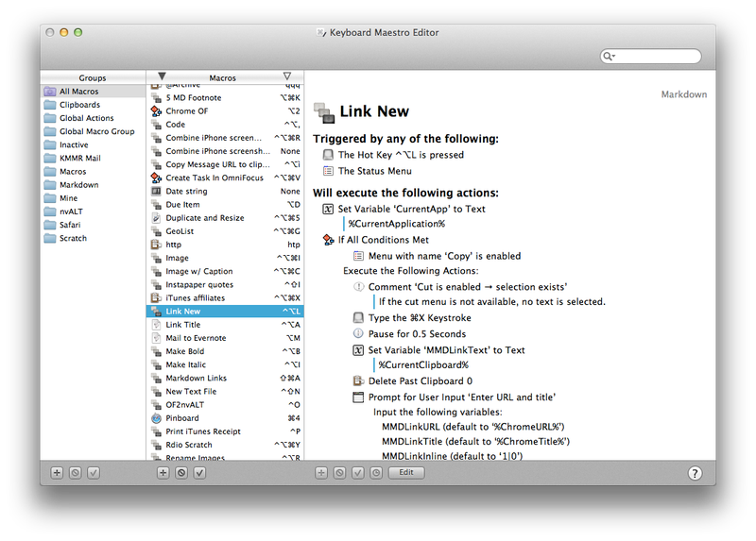
Task: Click the Status Menu trigger icon
Action: (328, 171)
